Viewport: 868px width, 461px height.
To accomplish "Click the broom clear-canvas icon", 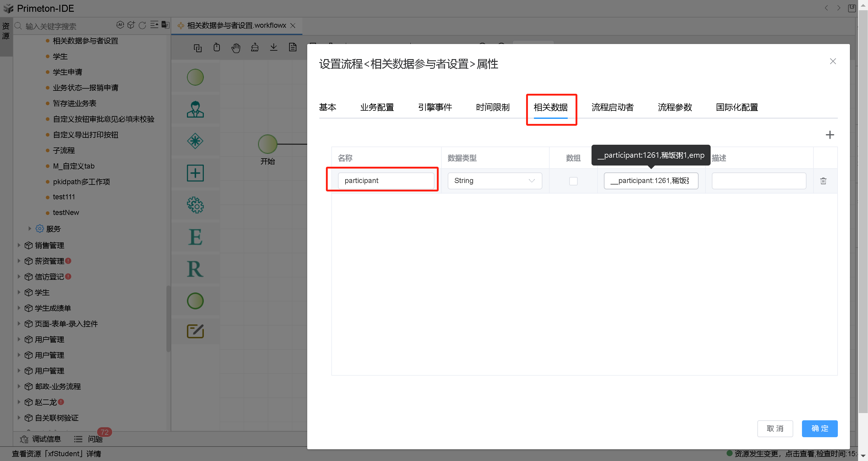I will click(255, 48).
